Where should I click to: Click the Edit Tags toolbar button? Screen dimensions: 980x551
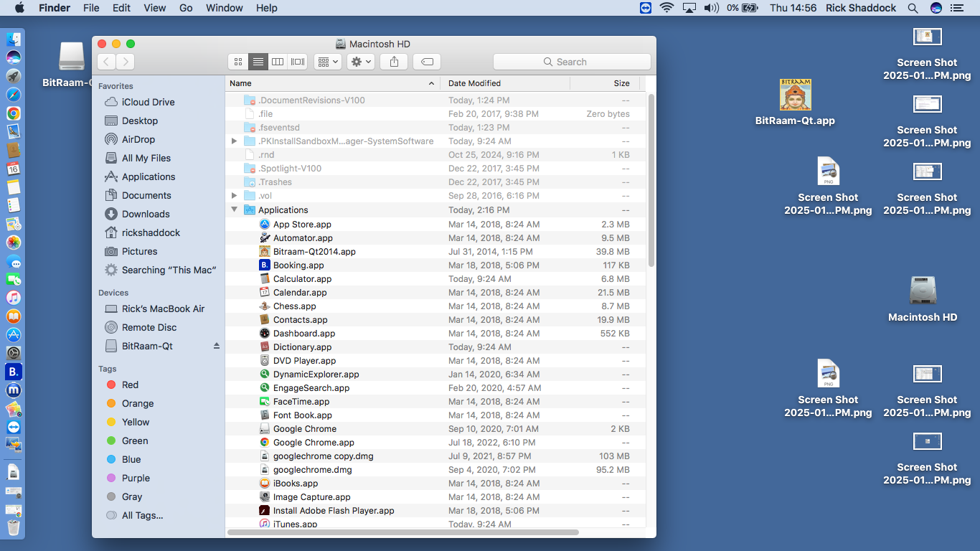[x=427, y=62]
